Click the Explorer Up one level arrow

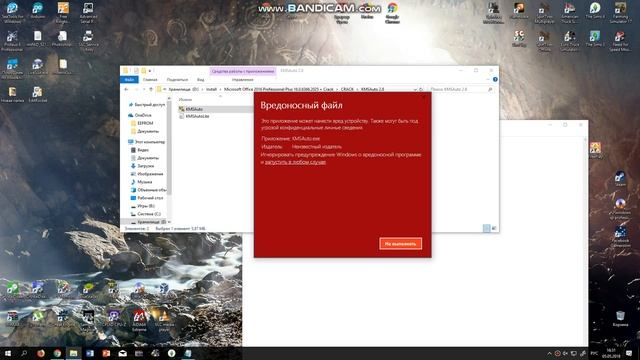coord(151,89)
